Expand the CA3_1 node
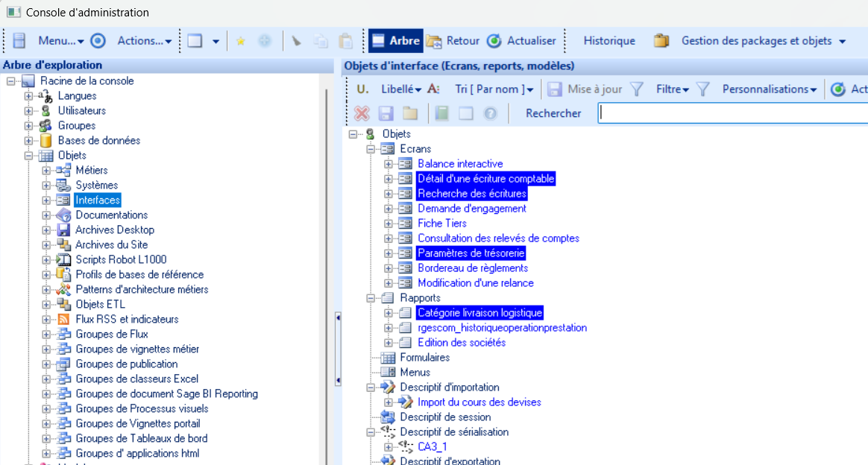Viewport: 868px width, 465px height. click(x=388, y=447)
